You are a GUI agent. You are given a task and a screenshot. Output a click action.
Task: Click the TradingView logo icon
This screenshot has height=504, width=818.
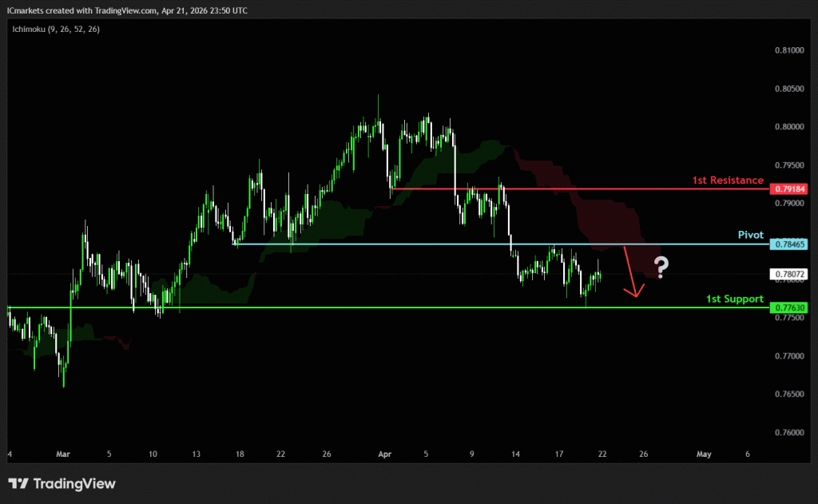tap(18, 483)
